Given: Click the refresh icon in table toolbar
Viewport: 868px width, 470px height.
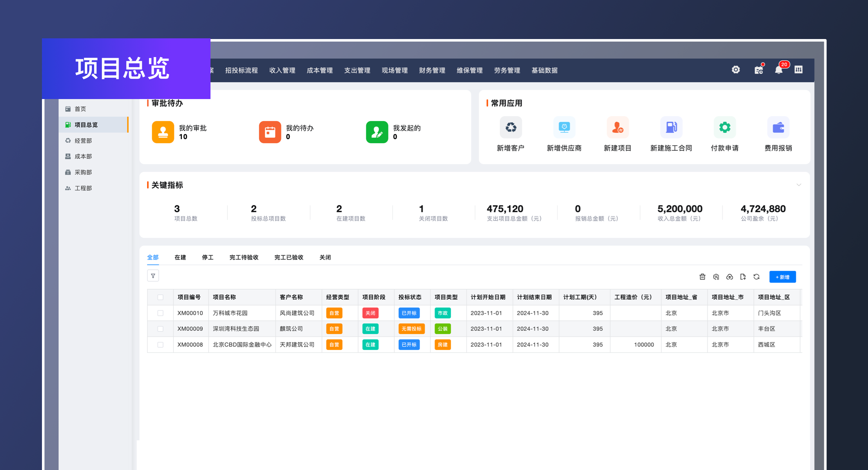Looking at the screenshot, I should click(x=757, y=277).
